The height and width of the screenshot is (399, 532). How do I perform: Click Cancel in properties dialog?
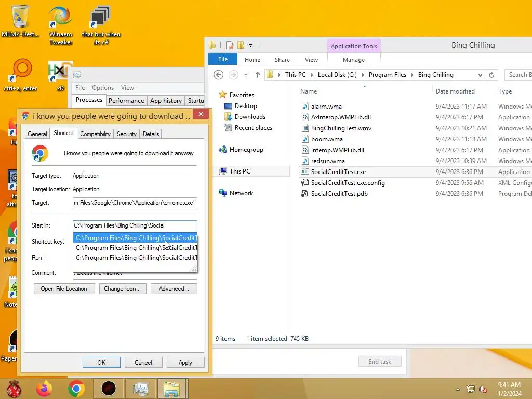coord(143,362)
